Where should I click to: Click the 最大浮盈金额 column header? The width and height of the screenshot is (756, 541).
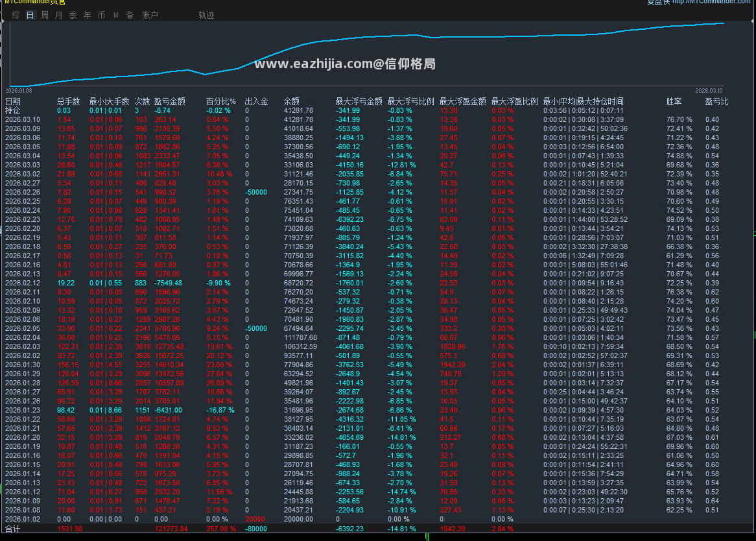point(462,101)
